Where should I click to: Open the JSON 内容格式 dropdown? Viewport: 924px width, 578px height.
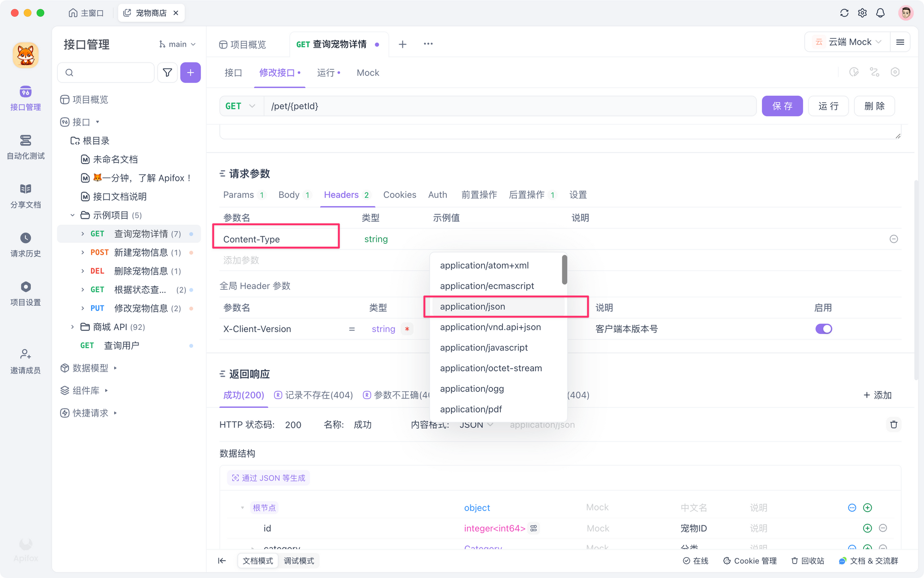click(x=476, y=424)
